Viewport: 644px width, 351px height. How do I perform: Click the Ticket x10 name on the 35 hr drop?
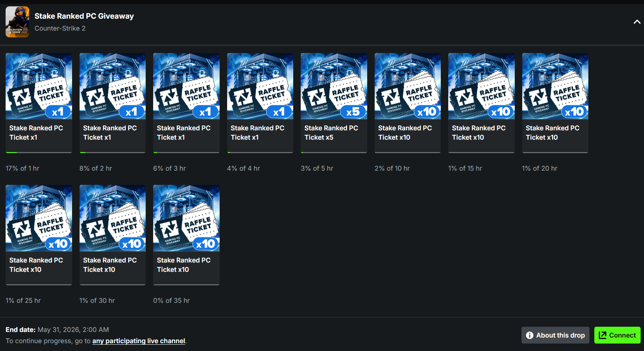184,265
